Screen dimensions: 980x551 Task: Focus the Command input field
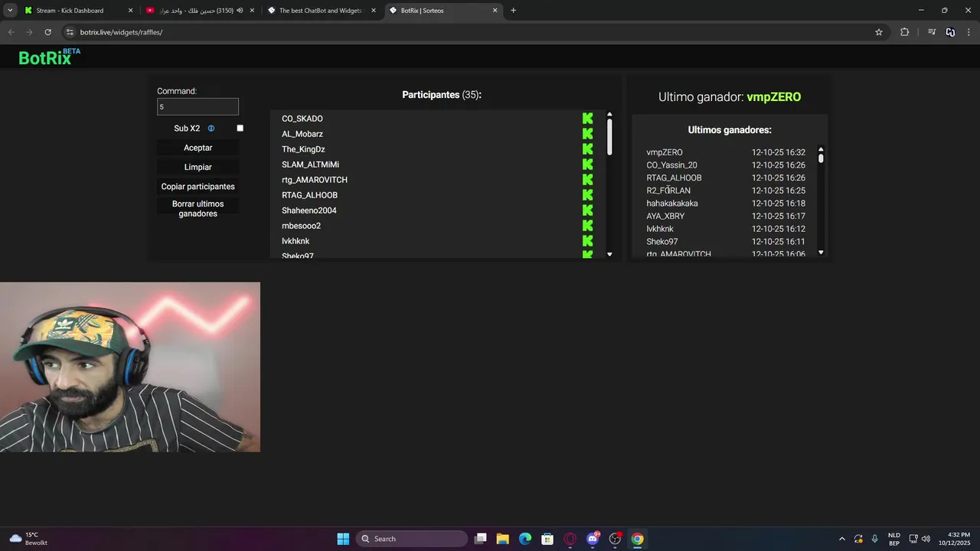point(198,106)
